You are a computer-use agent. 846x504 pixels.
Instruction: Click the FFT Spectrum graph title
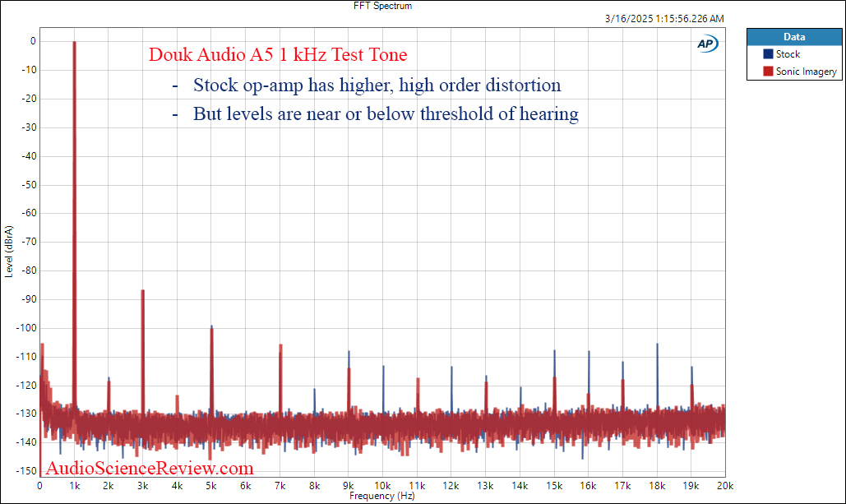382,6
